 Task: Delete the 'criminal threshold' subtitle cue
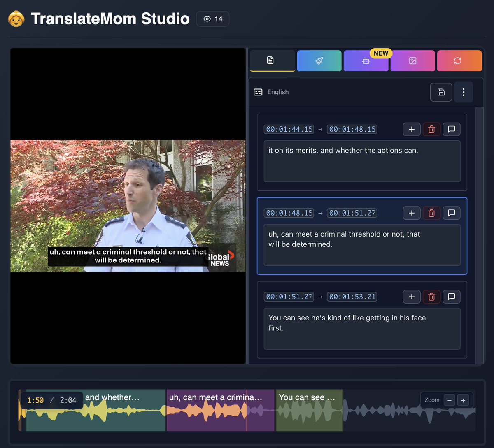(x=431, y=213)
